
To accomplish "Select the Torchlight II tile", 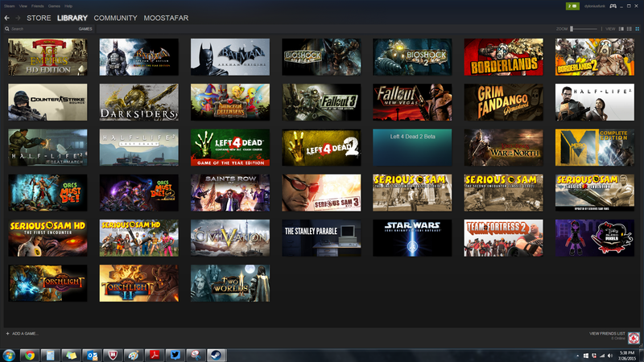I will click(138, 283).
